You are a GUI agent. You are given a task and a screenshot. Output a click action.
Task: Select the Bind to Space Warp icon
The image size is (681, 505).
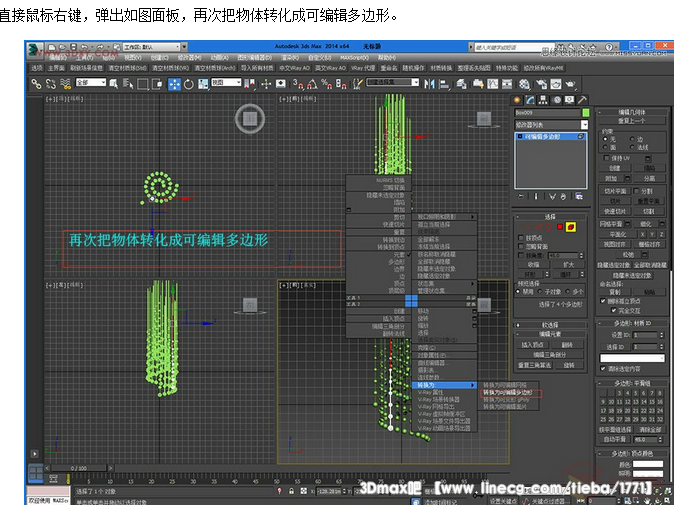point(66,84)
